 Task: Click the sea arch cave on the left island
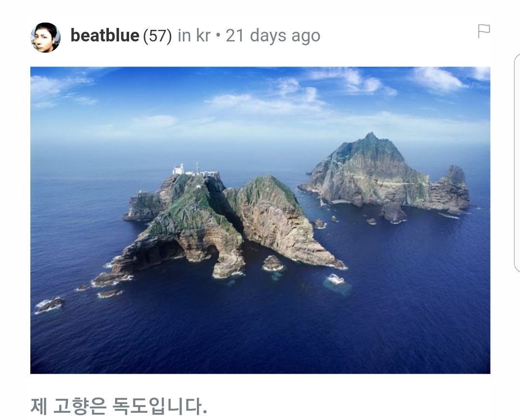(159, 251)
